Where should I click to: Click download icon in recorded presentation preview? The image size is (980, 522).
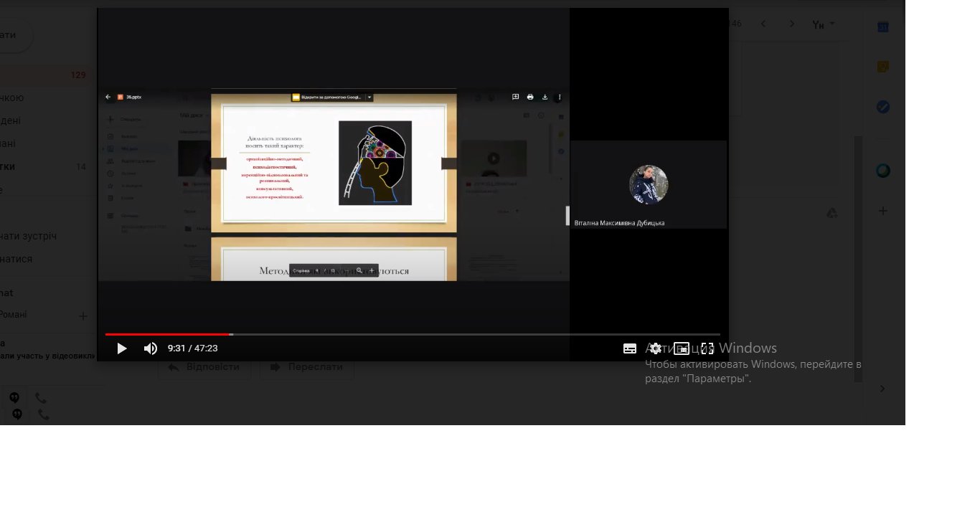pos(545,97)
